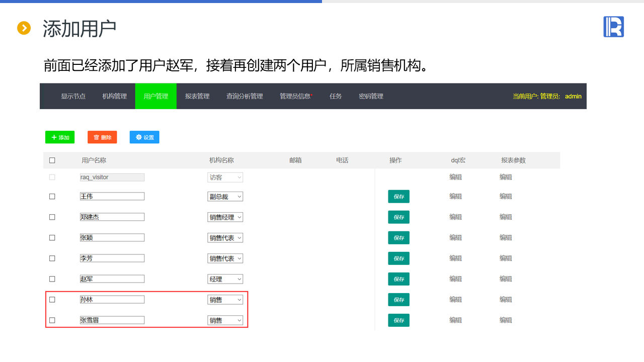Edit 报表参数 for raq_visitor
The height and width of the screenshot is (362, 644).
click(506, 177)
